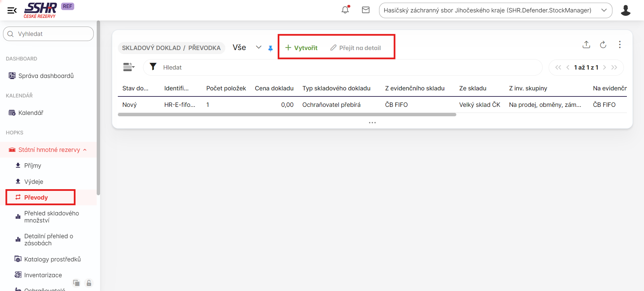The height and width of the screenshot is (291, 644).
Task: Toggle the blue pin for view
Action: click(270, 48)
